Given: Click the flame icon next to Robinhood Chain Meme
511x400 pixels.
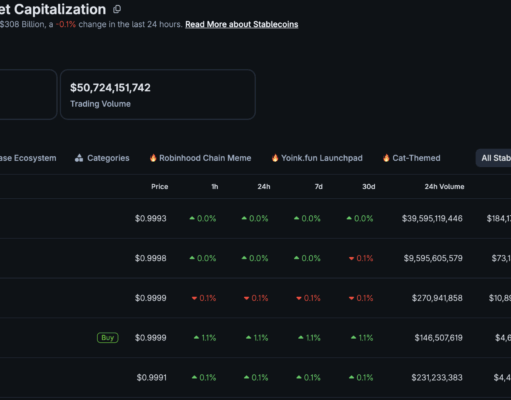Looking at the screenshot, I should pos(153,158).
